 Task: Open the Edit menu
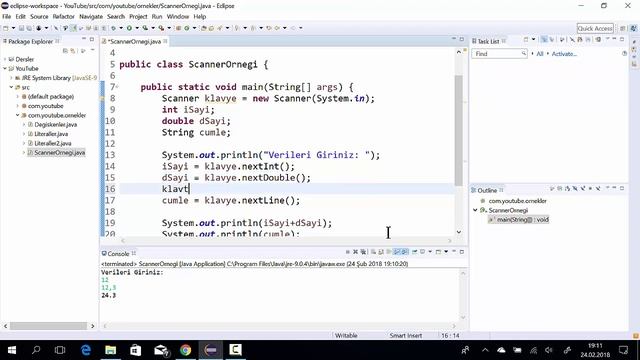20,17
